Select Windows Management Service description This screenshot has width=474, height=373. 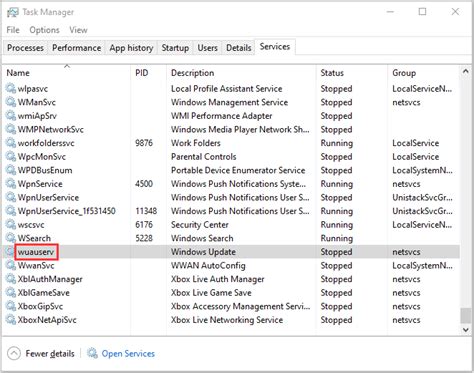pos(229,102)
